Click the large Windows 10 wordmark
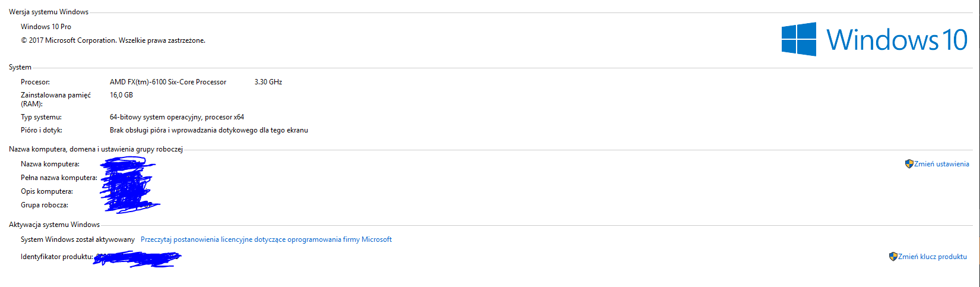980x287 pixels. click(897, 40)
